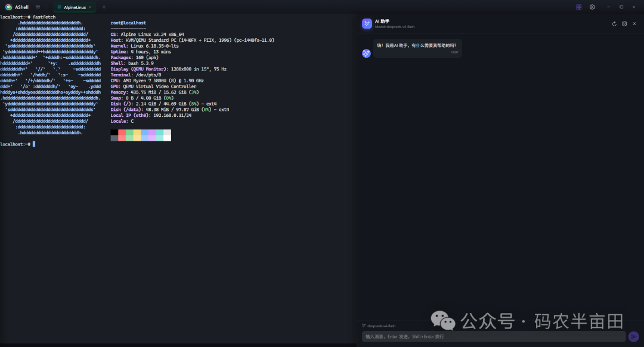Switch to the AlpineLinux session tab
The width and height of the screenshot is (644, 347).
coord(75,7)
